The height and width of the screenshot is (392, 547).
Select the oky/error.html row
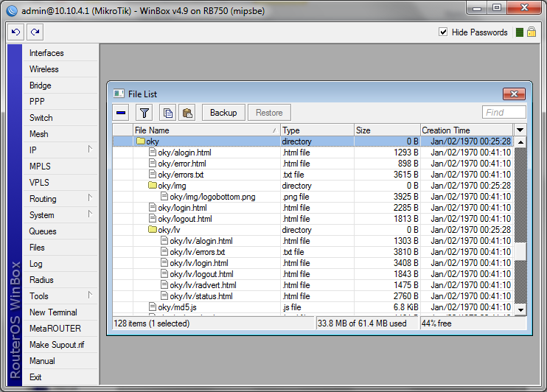[313, 164]
